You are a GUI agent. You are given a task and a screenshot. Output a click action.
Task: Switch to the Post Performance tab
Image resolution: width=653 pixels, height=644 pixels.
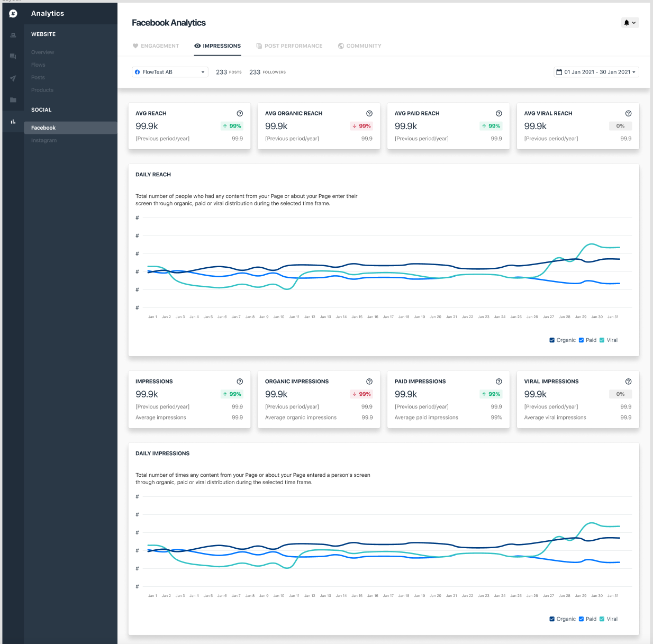pos(289,46)
